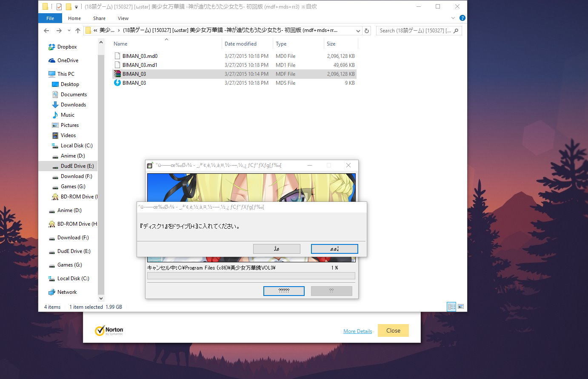Viewport: 588px width, 379px height.
Task: Open the recent locations dropdown
Action: (69, 31)
